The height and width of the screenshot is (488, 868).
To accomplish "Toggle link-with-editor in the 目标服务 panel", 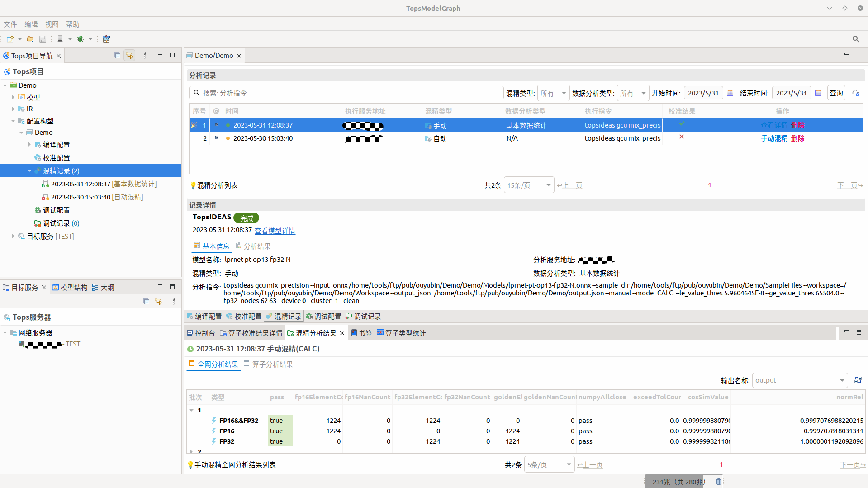I will pyautogui.click(x=158, y=301).
